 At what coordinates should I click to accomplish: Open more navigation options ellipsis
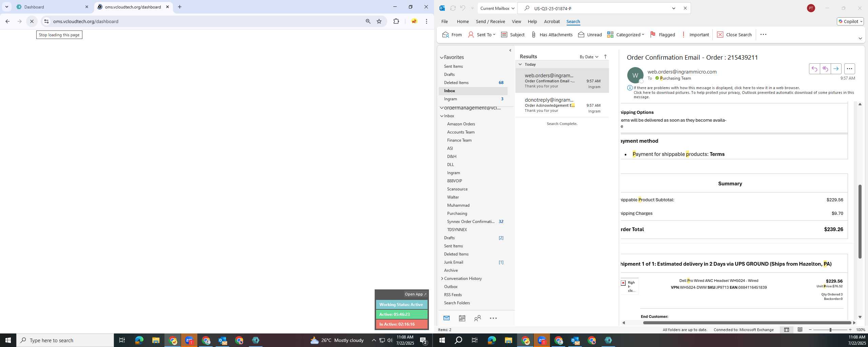click(493, 318)
